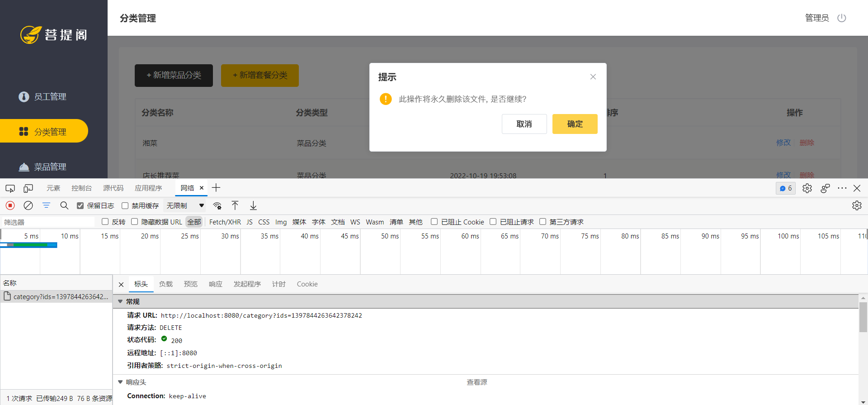
Task: Check the 第三方请求 checkbox
Action: pos(542,222)
